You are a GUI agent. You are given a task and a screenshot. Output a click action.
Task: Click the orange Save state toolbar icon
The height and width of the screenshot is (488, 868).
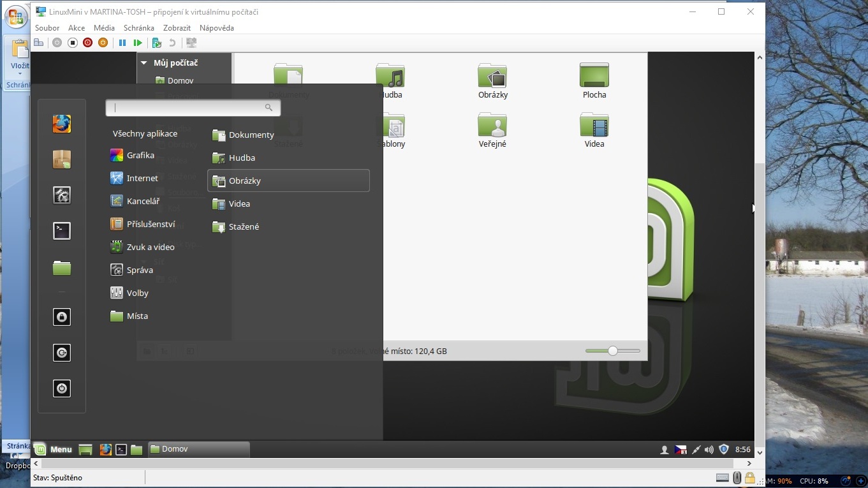coord(103,43)
